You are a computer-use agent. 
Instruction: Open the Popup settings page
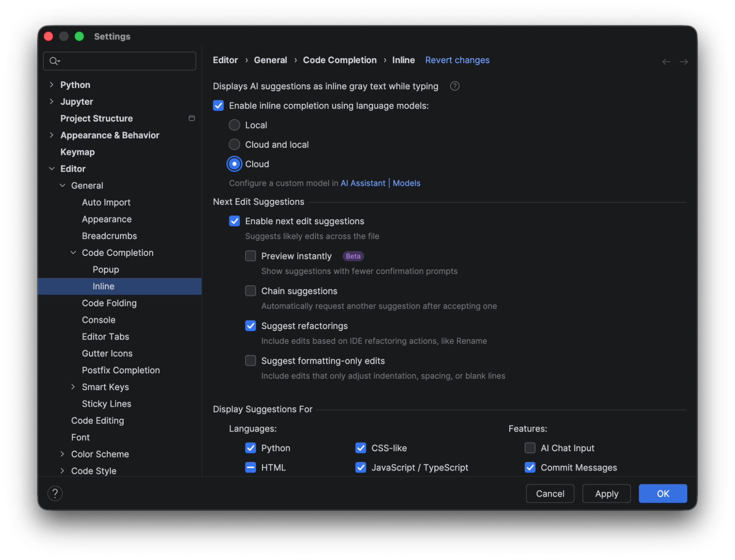coord(106,270)
